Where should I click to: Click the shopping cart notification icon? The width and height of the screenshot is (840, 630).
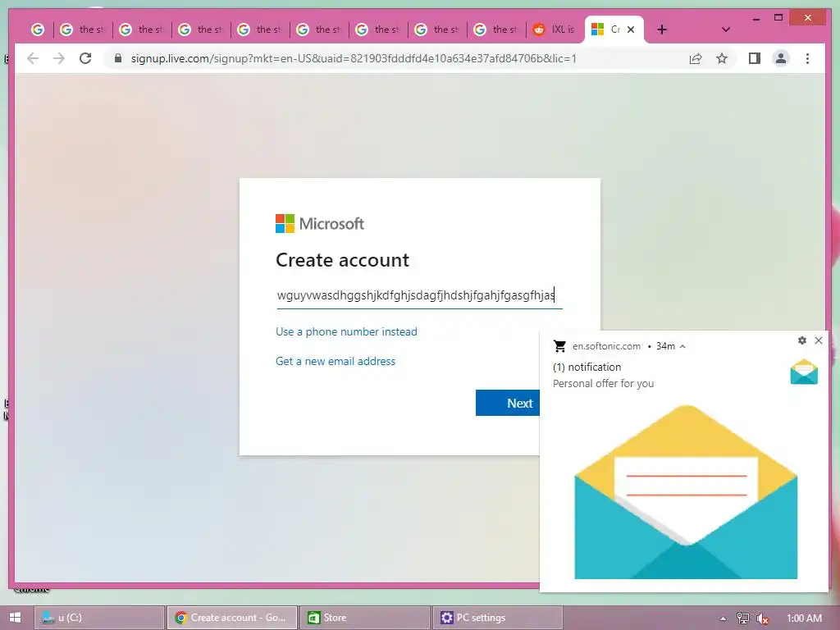(559, 346)
